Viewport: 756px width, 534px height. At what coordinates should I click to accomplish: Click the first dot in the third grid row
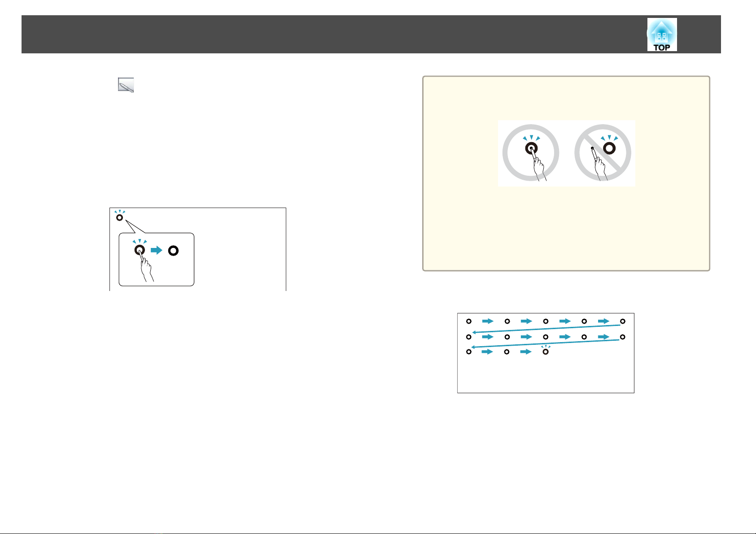click(468, 352)
